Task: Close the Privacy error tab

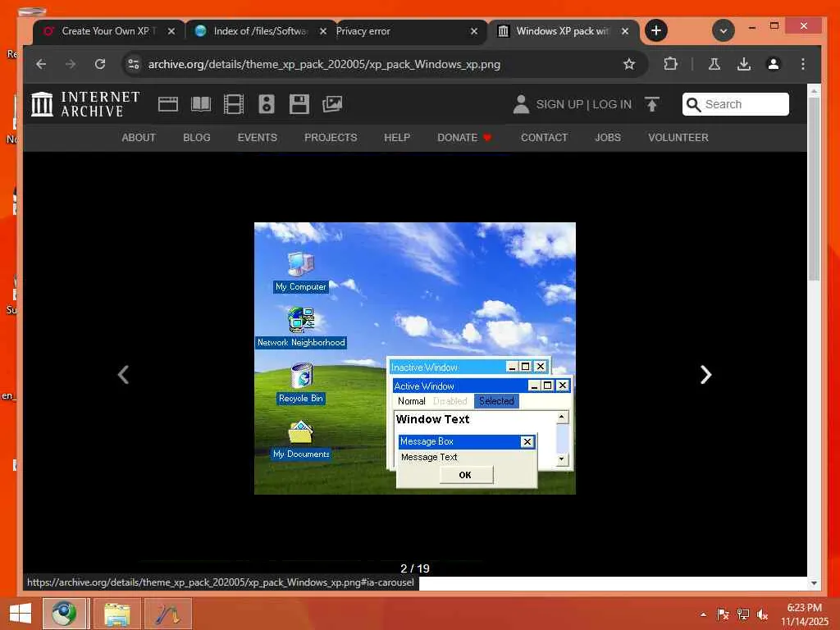Action: click(473, 31)
